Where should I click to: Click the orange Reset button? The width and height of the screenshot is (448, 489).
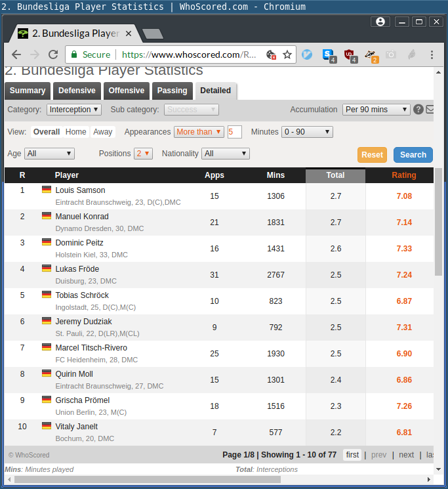(372, 155)
